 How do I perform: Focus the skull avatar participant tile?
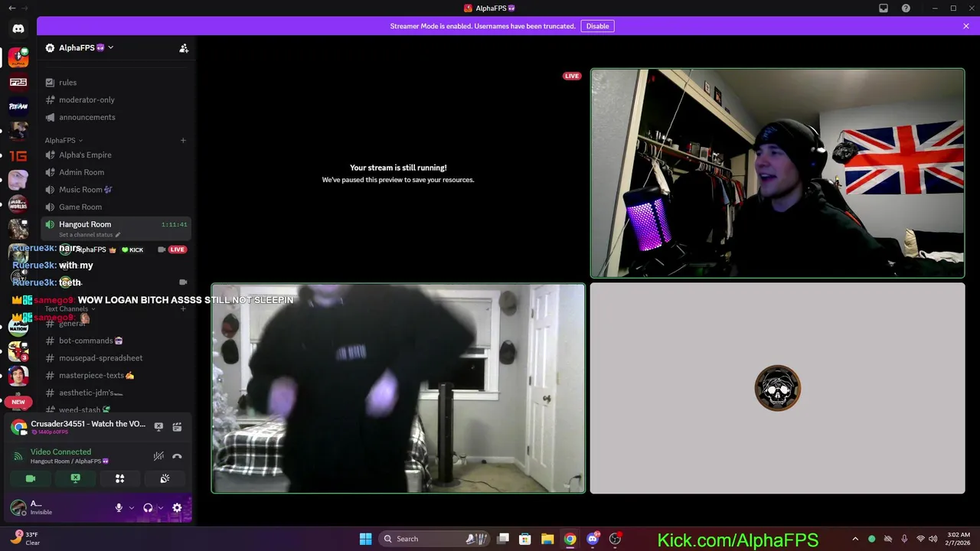pos(777,388)
